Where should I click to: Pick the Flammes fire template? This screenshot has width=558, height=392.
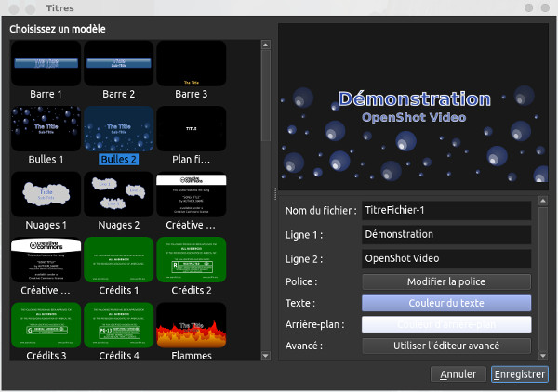coord(191,325)
